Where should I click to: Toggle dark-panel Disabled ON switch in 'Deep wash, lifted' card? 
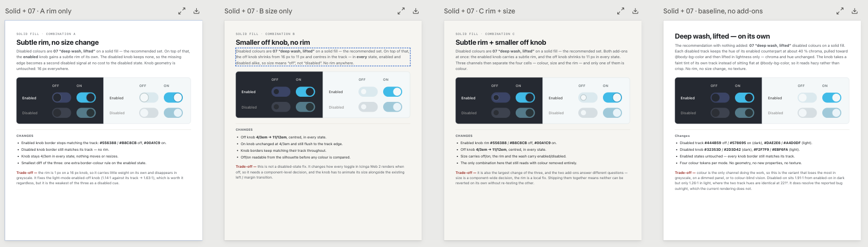744,113
